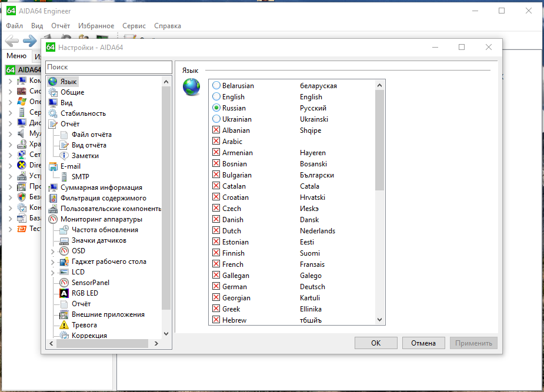Click the Значки датчиков icon
The image size is (544, 392).
(64, 240)
